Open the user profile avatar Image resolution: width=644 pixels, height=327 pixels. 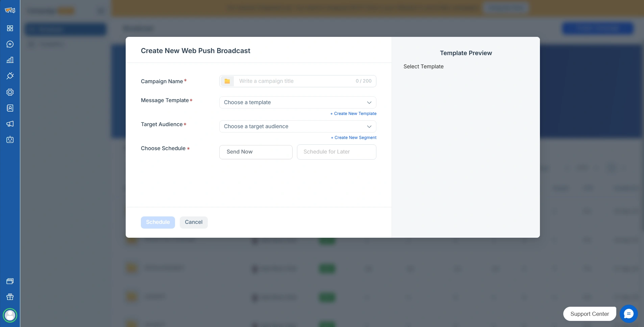pos(10,315)
